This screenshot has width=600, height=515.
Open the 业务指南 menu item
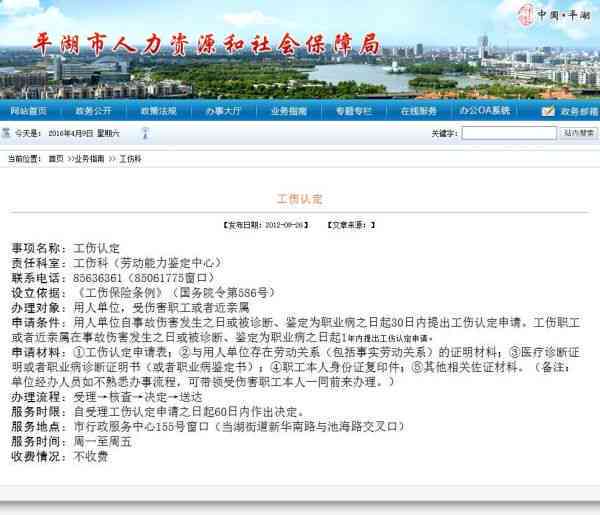point(289,111)
